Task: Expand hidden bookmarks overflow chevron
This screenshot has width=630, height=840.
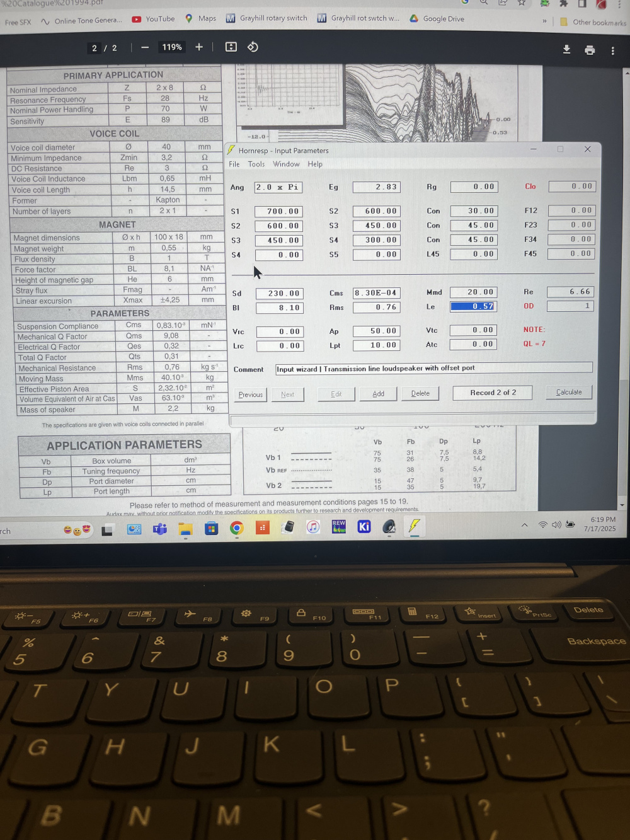Action: (544, 21)
